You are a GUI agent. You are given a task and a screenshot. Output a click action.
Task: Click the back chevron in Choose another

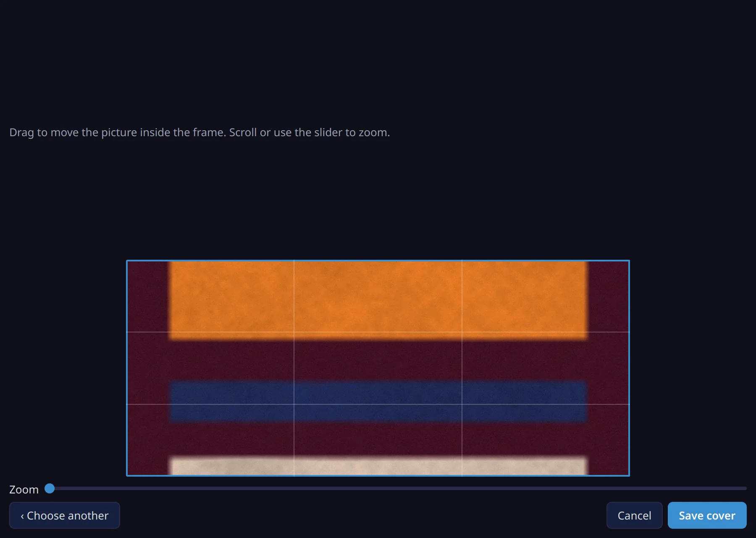click(x=22, y=516)
